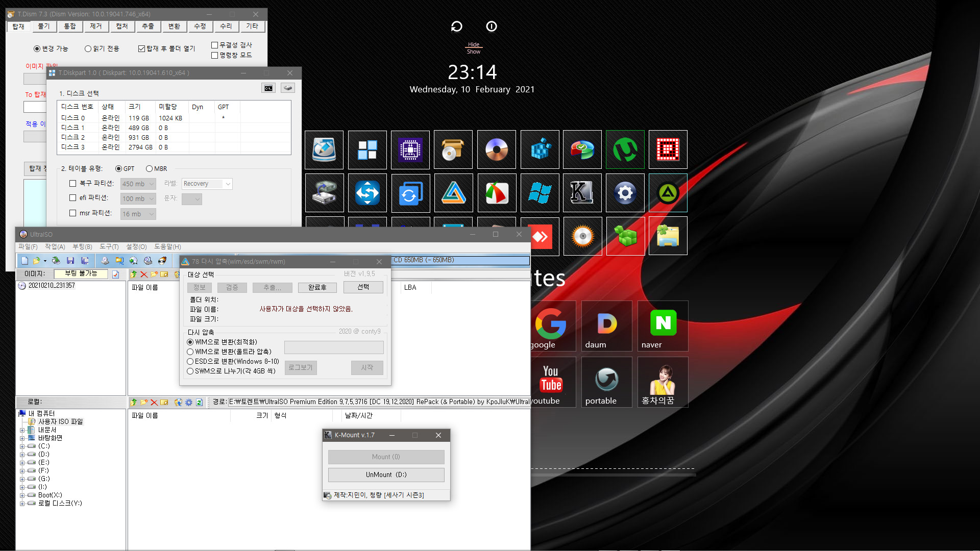Click the refresh arrow icon above the clock
Screen dimensions: 980x551
click(457, 27)
